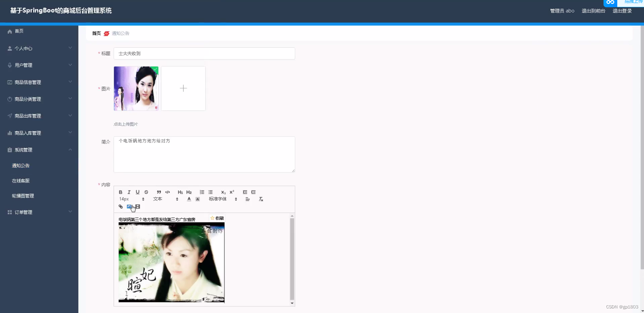The height and width of the screenshot is (313, 644).
Task: Open the text color picker
Action: pos(189,199)
